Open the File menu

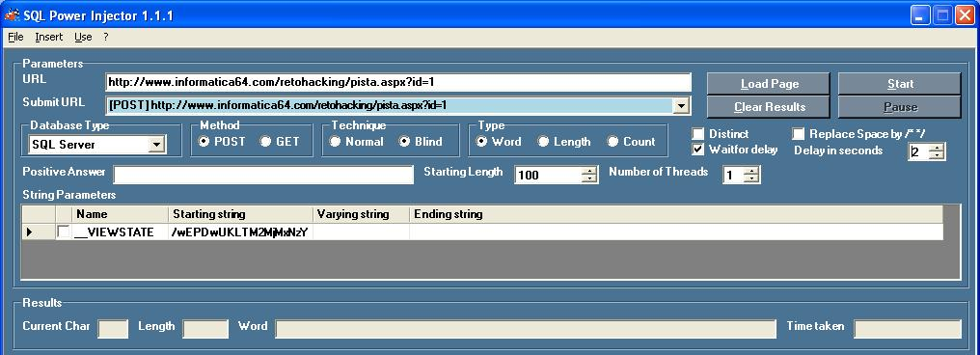pos(15,37)
